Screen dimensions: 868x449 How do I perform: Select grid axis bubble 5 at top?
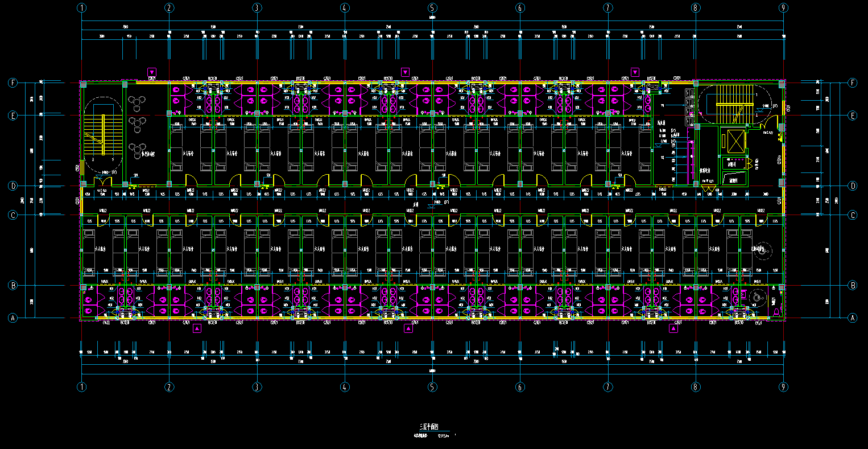pyautogui.click(x=432, y=8)
